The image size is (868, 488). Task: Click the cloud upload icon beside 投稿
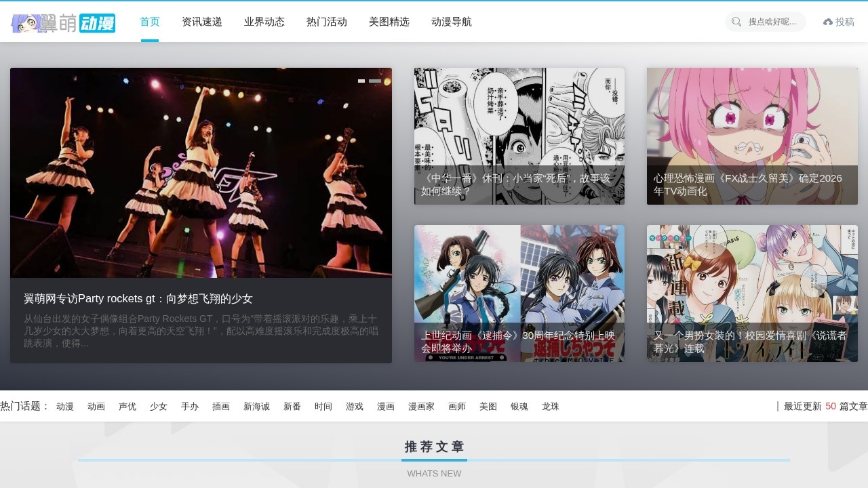point(827,22)
